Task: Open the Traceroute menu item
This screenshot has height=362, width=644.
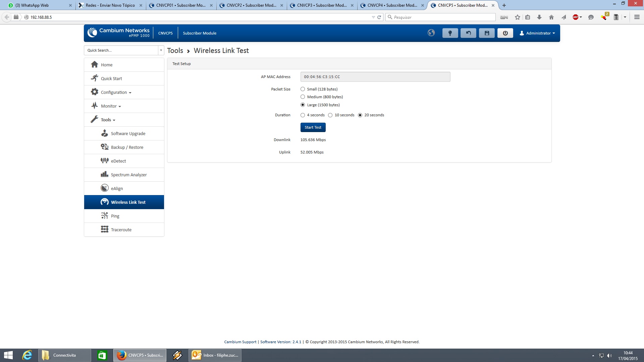Action: coord(121,230)
